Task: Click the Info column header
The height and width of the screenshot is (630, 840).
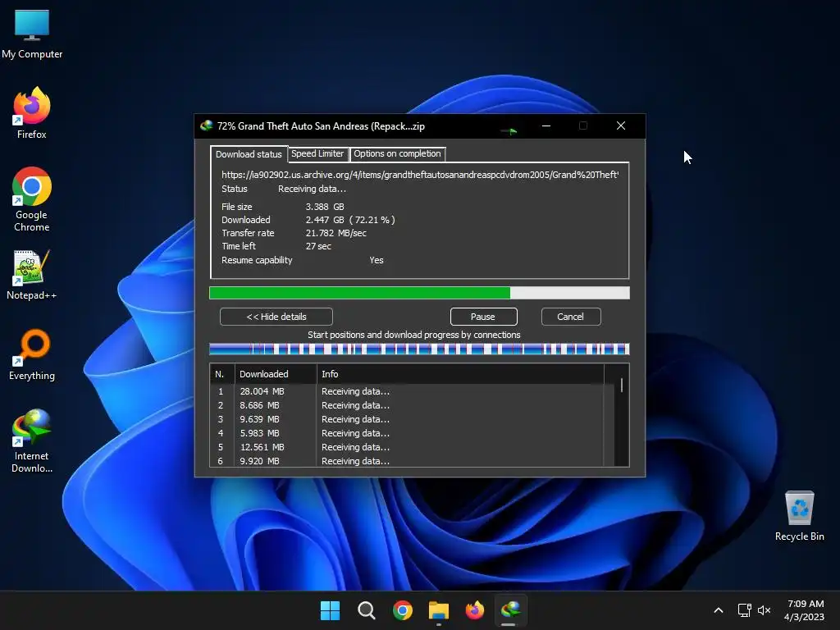Action: click(x=460, y=374)
